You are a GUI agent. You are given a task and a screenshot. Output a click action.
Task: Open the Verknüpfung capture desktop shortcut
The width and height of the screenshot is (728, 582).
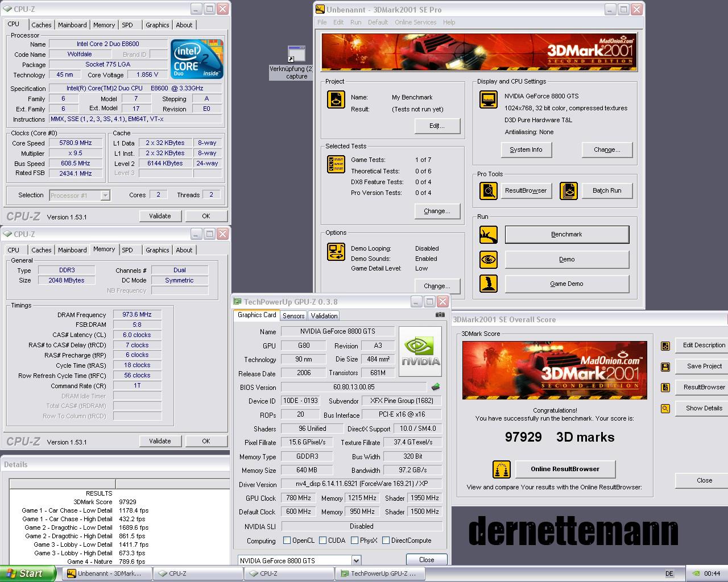point(296,63)
